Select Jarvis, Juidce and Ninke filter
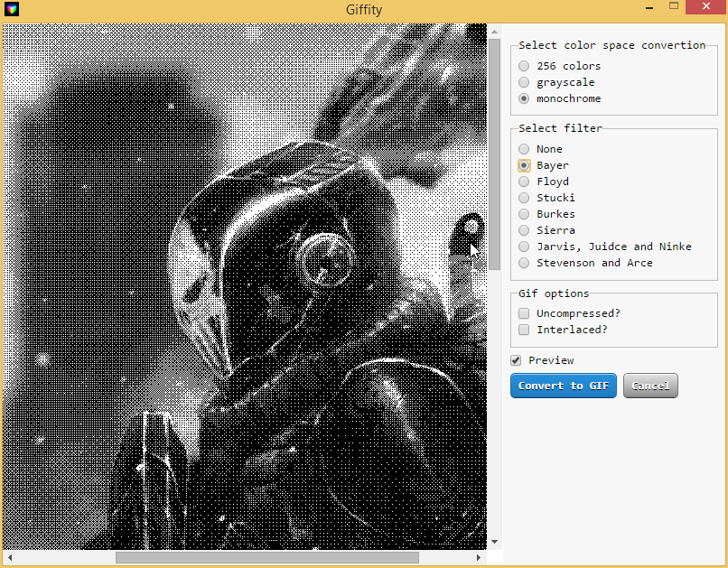Screen dimensions: 728x568 coord(524,247)
